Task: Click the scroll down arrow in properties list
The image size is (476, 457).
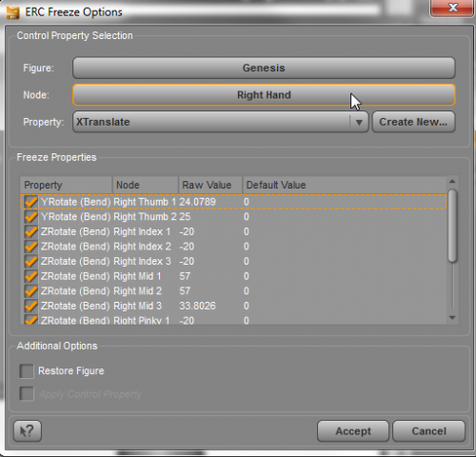Action: [452, 318]
